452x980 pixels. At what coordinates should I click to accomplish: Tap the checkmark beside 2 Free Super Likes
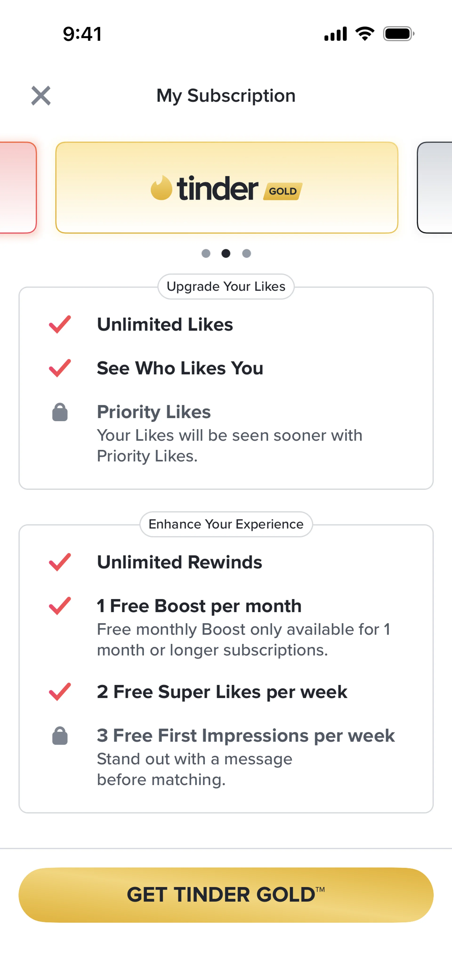60,692
